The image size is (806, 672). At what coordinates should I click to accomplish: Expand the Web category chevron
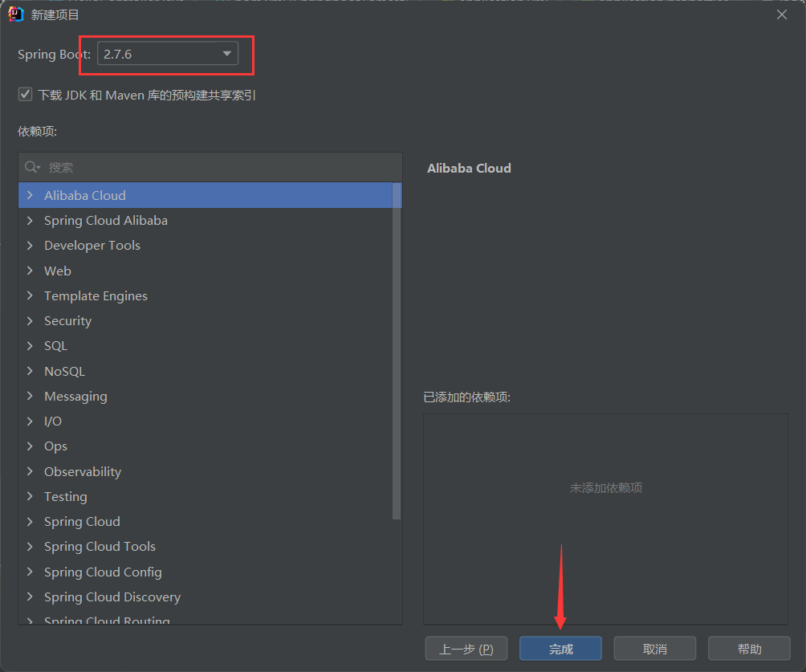[x=30, y=271]
